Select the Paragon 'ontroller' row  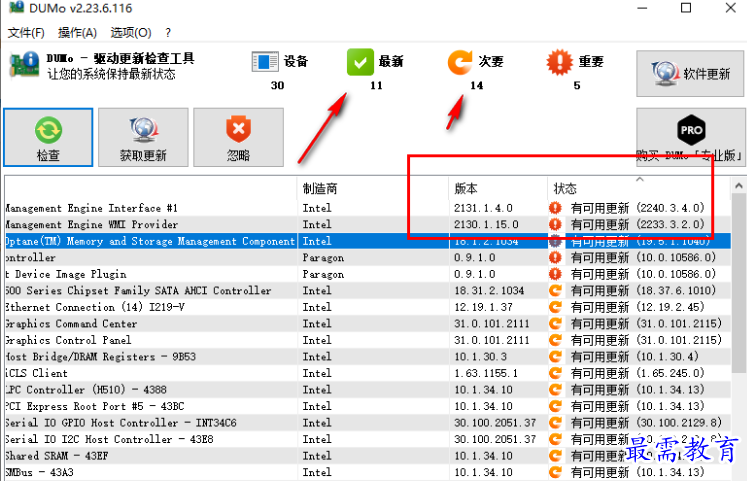click(368, 258)
